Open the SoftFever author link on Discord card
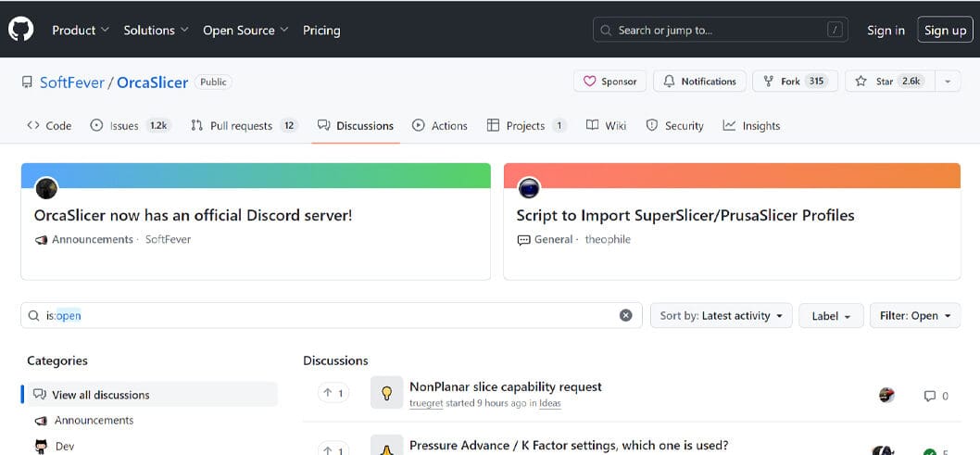The width and height of the screenshot is (980, 455). click(169, 239)
